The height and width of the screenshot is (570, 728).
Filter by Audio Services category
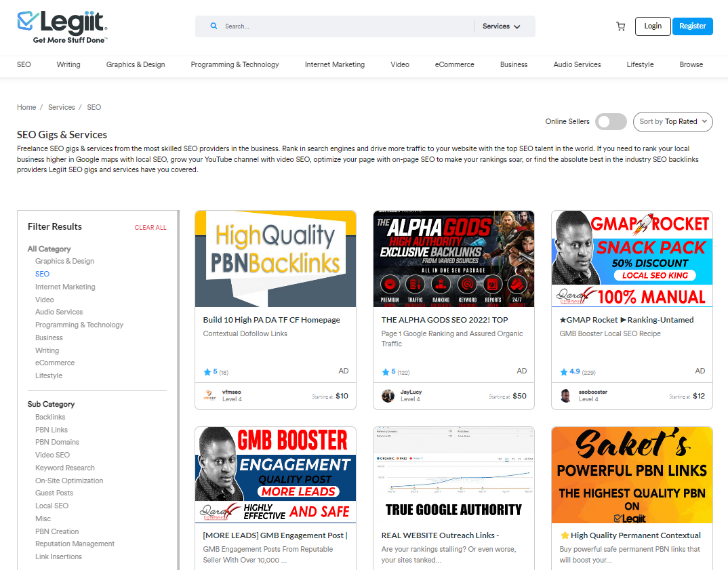pos(59,312)
